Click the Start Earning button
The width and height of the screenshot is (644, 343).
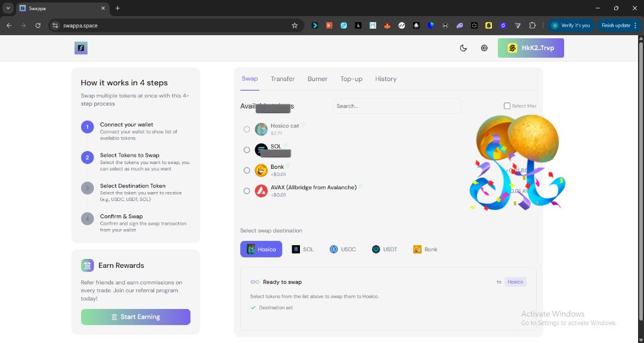click(135, 317)
